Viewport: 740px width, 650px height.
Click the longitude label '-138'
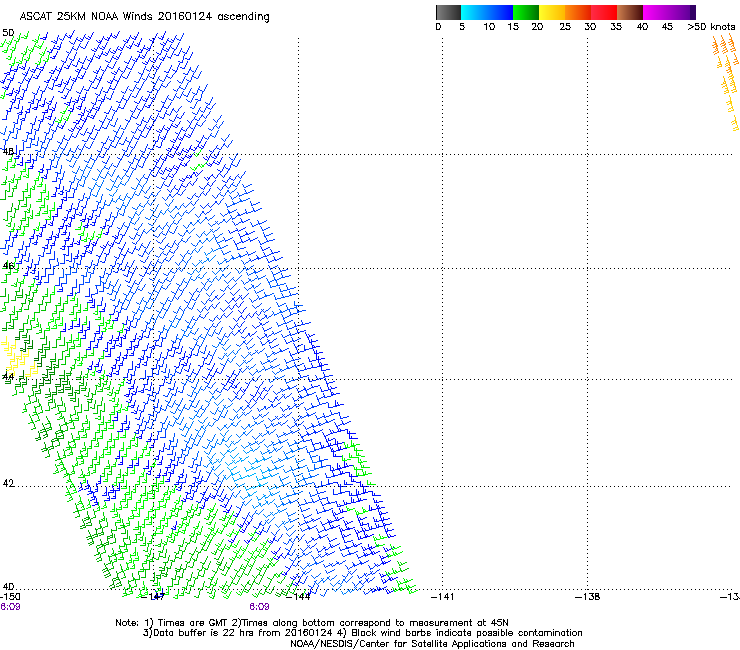(x=588, y=597)
